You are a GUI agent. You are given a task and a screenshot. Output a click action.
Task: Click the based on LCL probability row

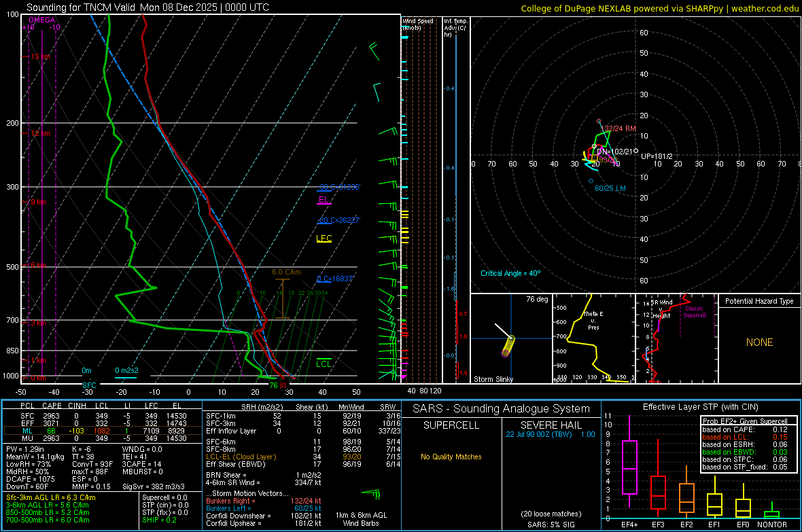745,437
